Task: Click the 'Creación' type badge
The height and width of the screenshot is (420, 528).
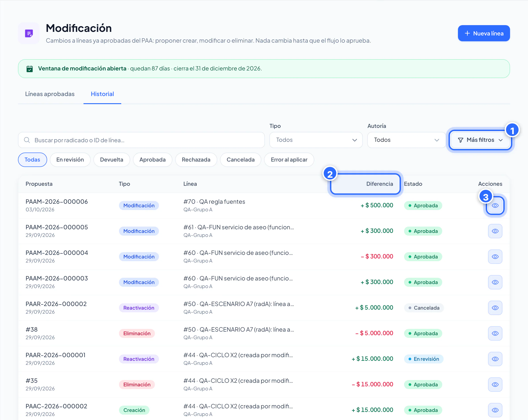Action: 134,410
